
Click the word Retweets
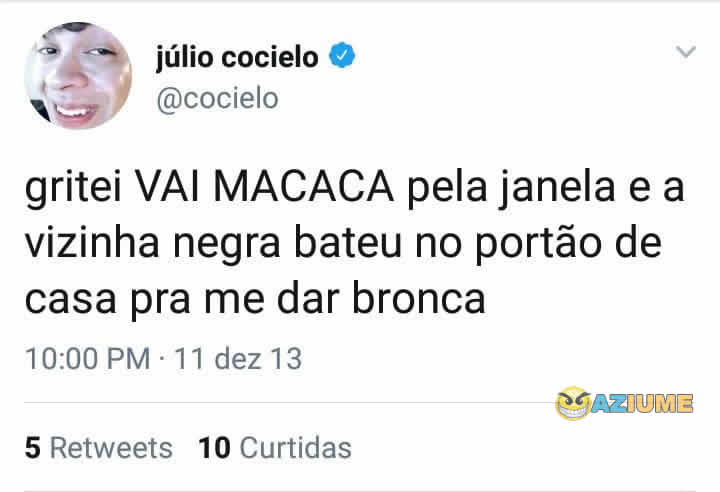[111, 447]
